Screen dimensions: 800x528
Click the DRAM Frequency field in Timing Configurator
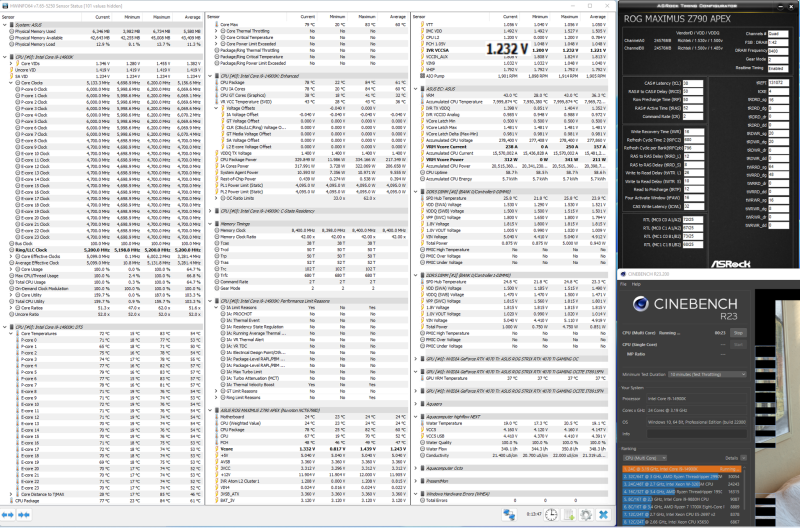pos(778,51)
